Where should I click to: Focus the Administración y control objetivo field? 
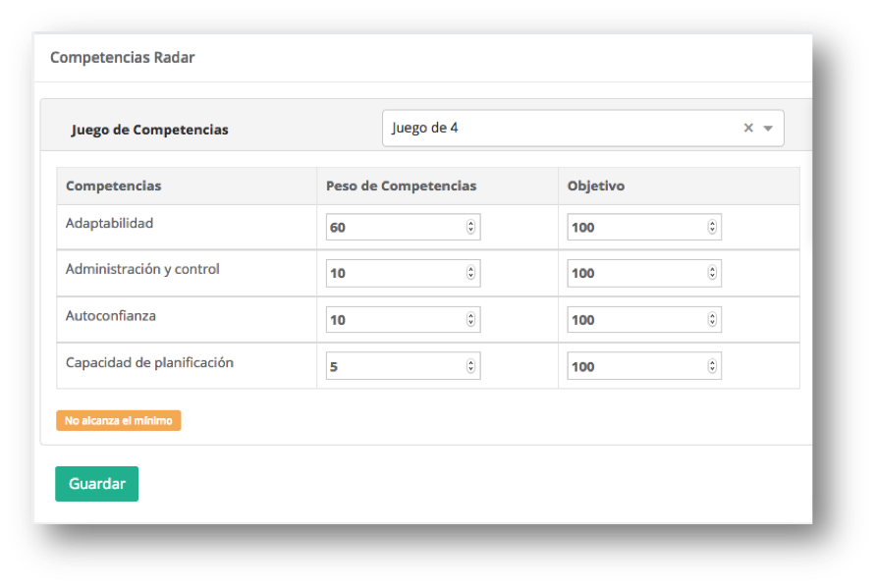pos(644,273)
